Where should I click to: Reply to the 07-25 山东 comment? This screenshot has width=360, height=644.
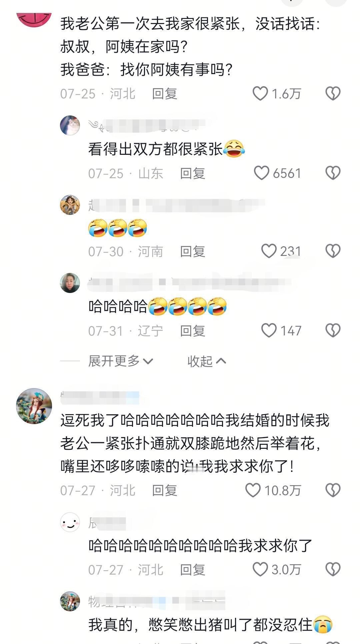pyautogui.click(x=192, y=173)
